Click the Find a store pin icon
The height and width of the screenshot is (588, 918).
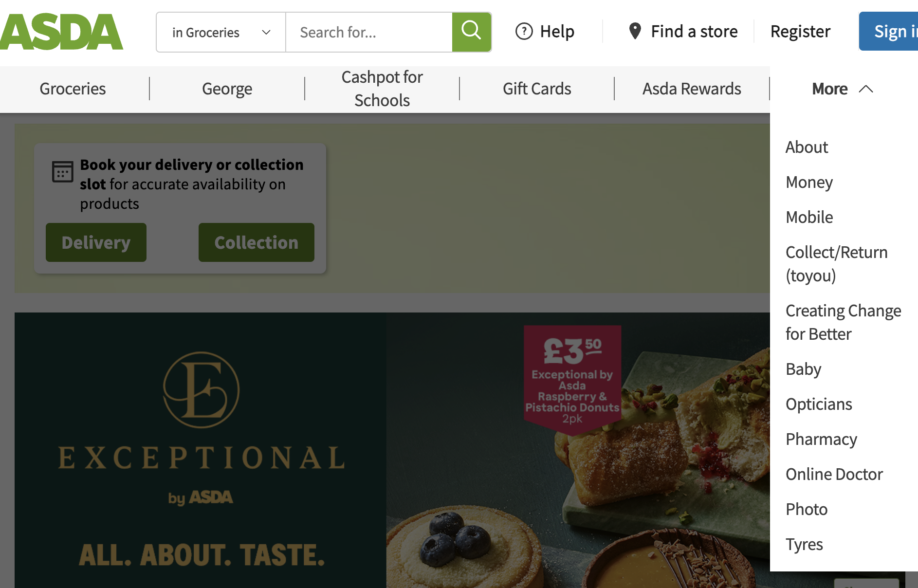[x=635, y=31]
